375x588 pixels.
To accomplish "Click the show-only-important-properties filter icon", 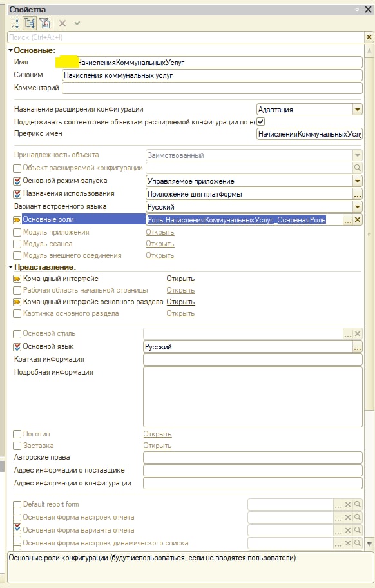I will [44, 23].
